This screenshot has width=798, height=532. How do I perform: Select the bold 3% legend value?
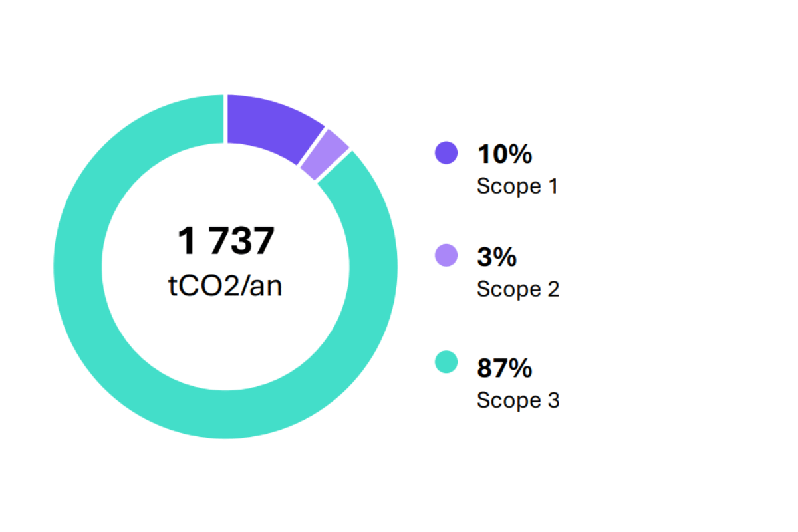[x=496, y=257]
